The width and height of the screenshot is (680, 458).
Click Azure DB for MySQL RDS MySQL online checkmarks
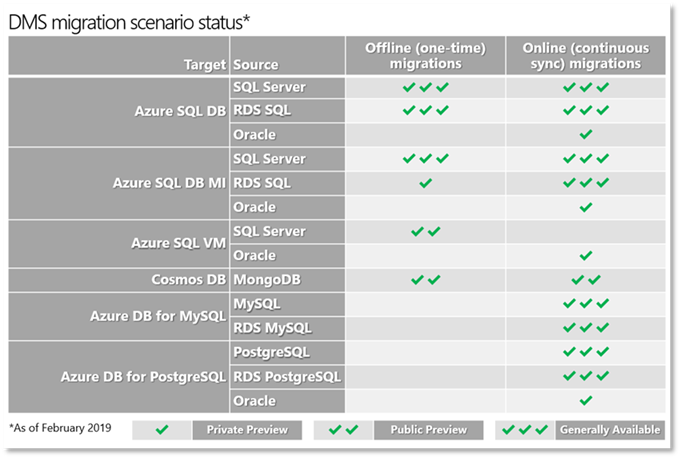pos(586,328)
